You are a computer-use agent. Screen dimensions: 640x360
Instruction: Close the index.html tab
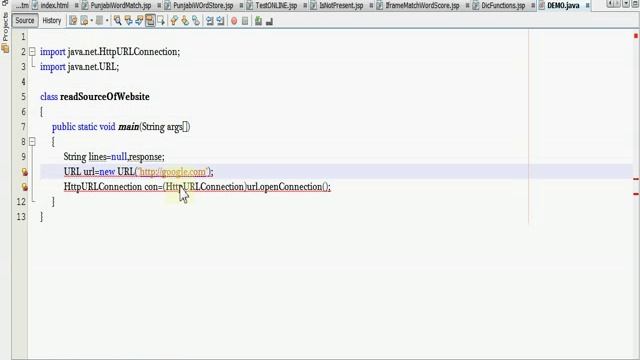pos(76,5)
